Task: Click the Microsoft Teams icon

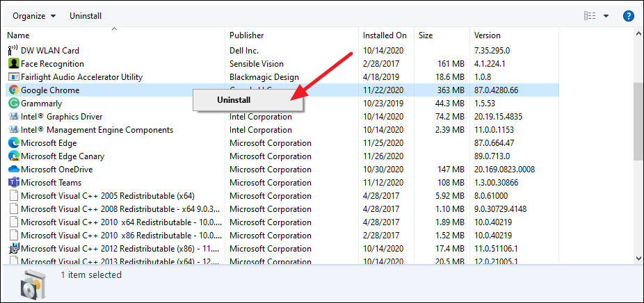Action: point(13,182)
